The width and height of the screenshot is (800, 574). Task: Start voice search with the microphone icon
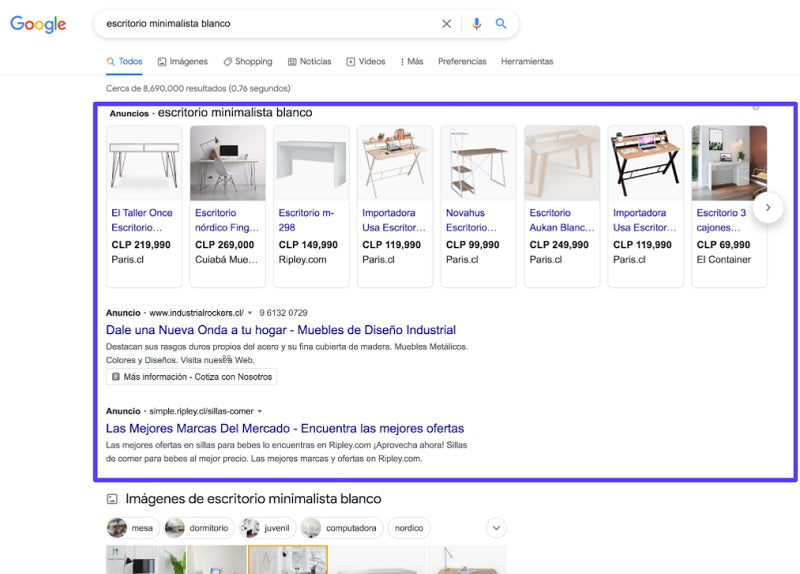477,23
